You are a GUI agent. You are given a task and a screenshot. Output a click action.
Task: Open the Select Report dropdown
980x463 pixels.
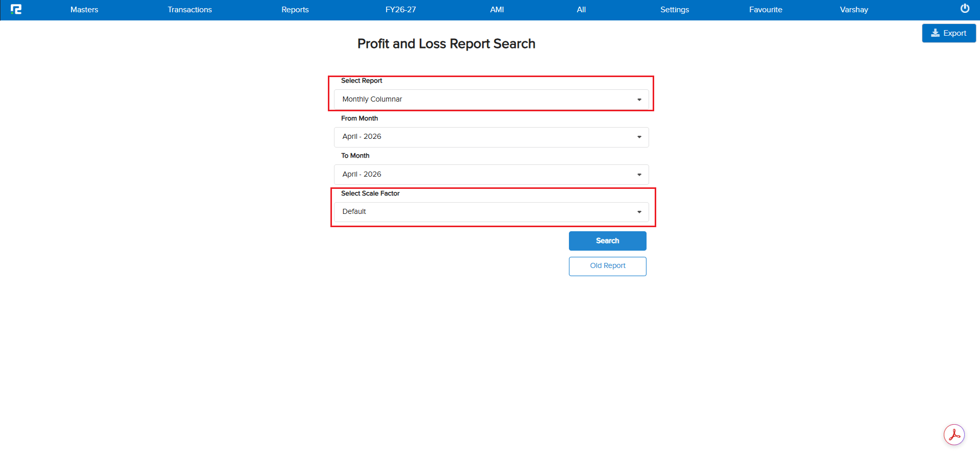(x=491, y=100)
